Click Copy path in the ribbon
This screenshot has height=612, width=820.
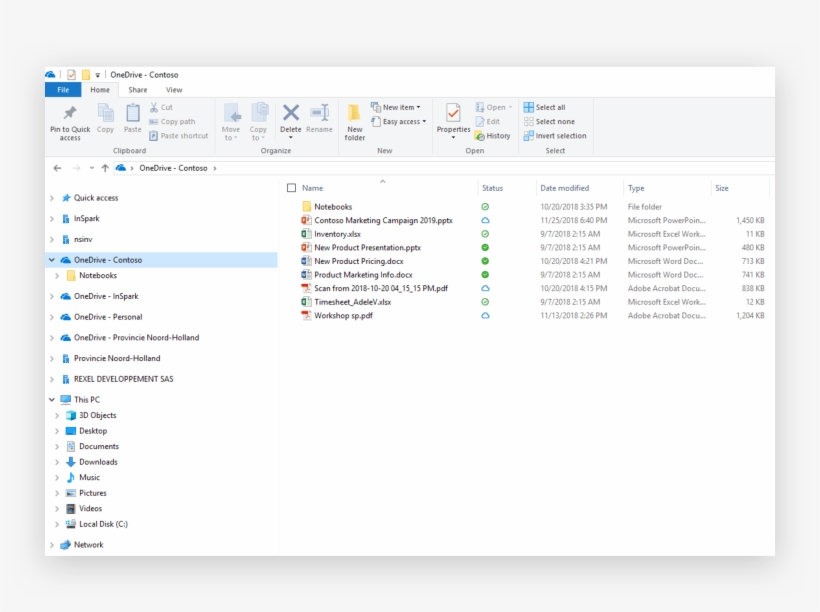(172, 121)
